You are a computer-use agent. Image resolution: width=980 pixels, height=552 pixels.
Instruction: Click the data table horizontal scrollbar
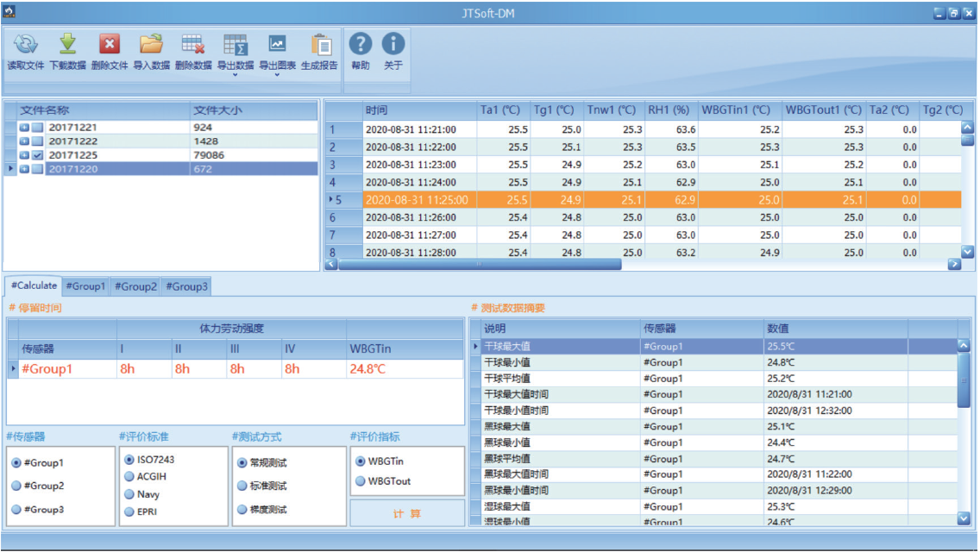480,265
